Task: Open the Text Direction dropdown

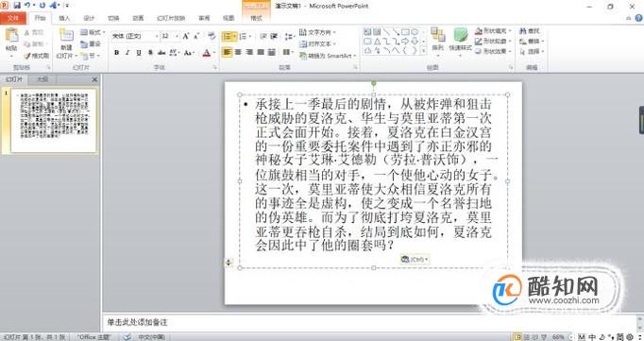Action: coord(317,32)
